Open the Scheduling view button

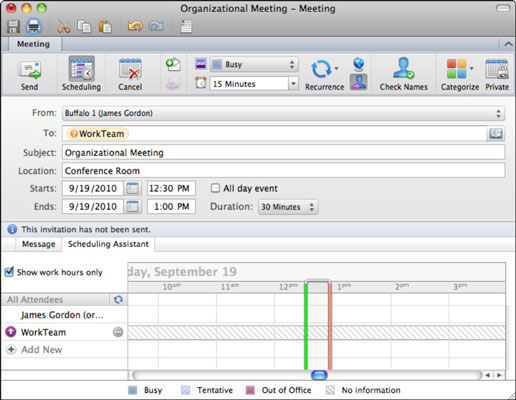tap(81, 69)
